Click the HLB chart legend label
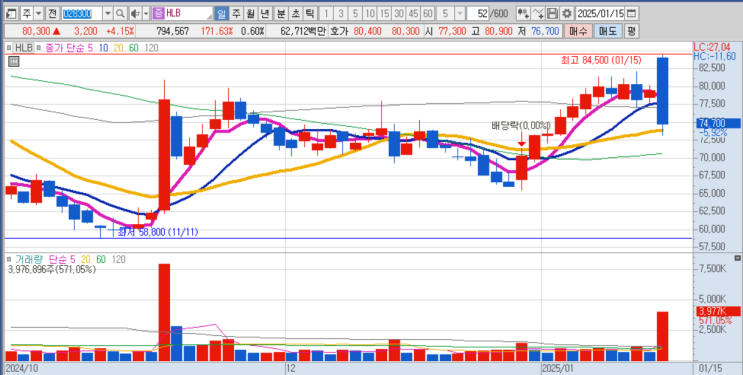The height and width of the screenshot is (375, 743). point(23,47)
